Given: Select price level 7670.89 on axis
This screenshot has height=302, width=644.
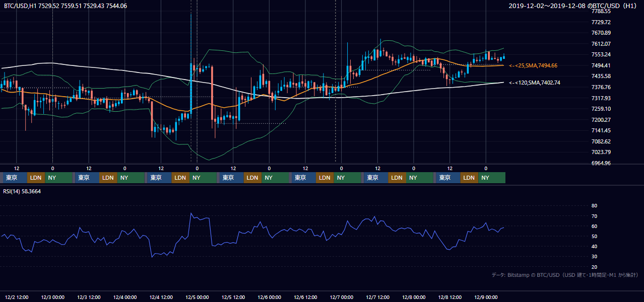Looking at the screenshot, I should pos(601,33).
